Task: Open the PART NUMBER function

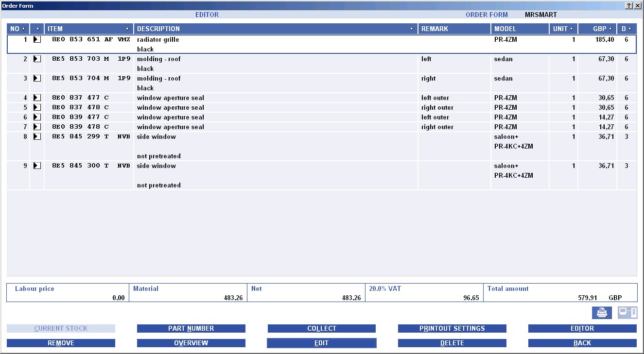Action: 191,329
